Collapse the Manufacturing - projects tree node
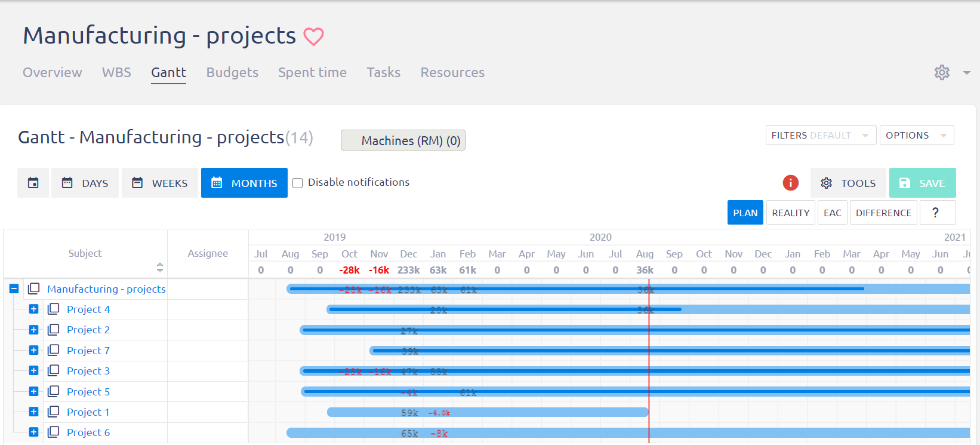Viewport: 980px width, 445px height. 13,289
